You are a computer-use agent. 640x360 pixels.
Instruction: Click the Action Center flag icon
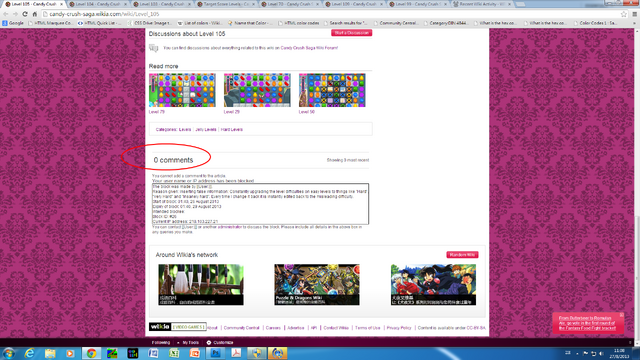click(x=586, y=353)
